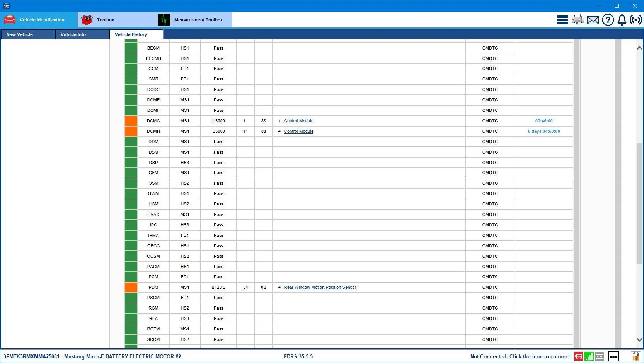Viewport: 644px width, 363px height.
Task: Click the orange status cell for DCMH
Action: pyautogui.click(x=131, y=131)
